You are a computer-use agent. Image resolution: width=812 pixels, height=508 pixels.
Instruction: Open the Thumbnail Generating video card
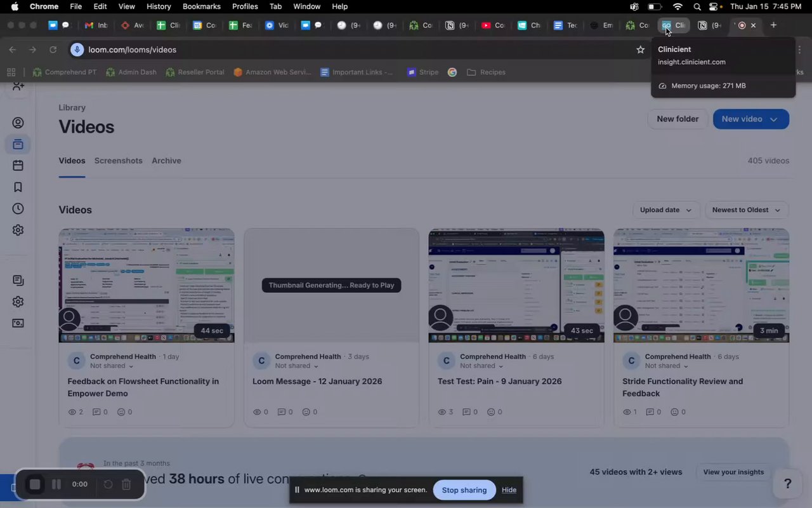(331, 286)
